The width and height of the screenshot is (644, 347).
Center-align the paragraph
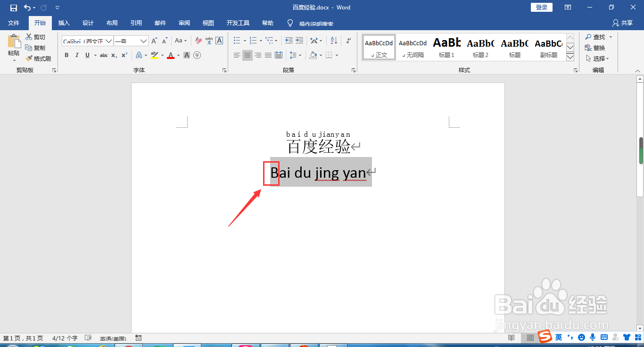point(248,55)
